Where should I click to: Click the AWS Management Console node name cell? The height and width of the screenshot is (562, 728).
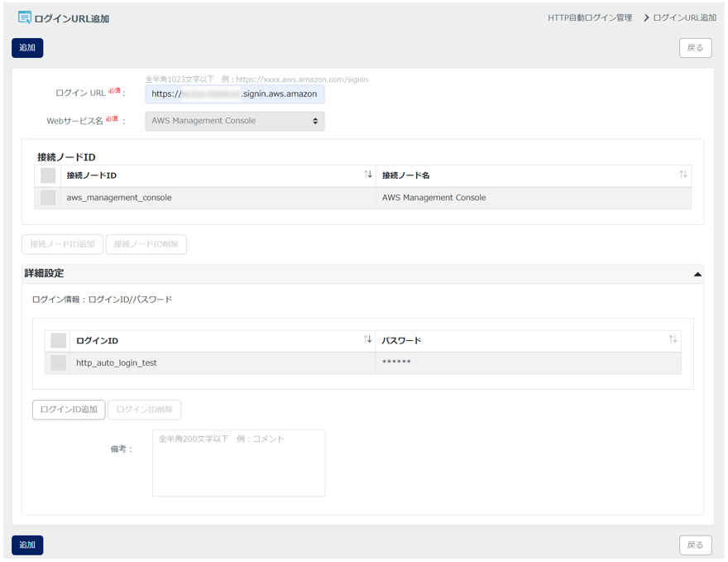click(x=533, y=198)
